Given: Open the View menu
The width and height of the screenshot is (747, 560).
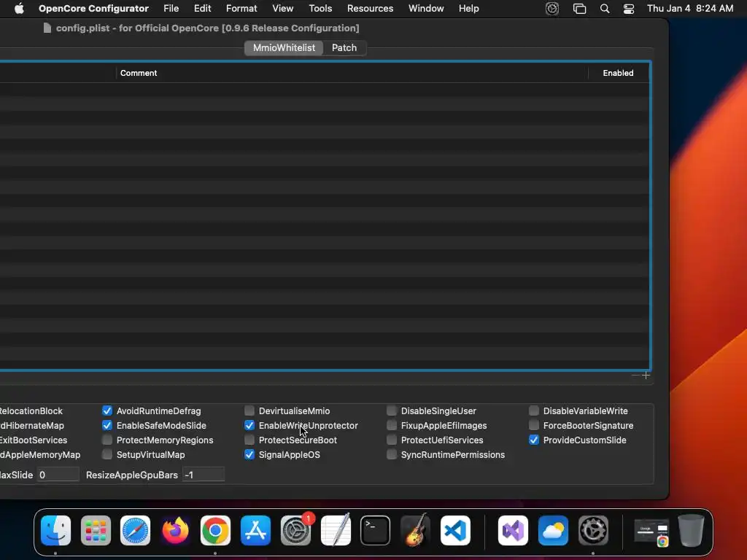Looking at the screenshot, I should point(282,8).
